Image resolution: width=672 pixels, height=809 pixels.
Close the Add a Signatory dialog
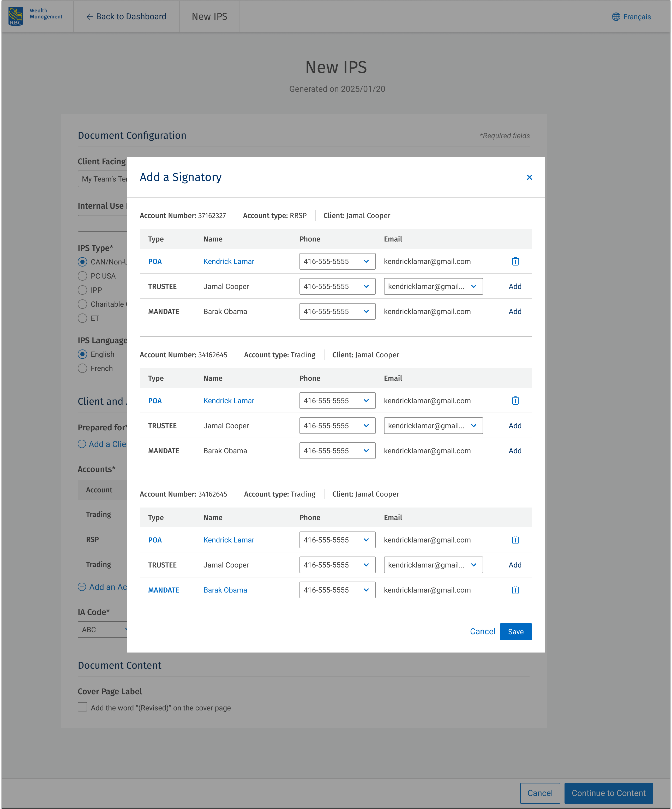pyautogui.click(x=529, y=177)
